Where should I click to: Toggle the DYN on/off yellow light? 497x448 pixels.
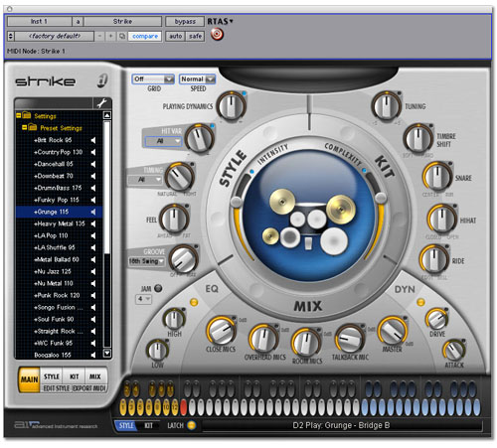(x=420, y=302)
